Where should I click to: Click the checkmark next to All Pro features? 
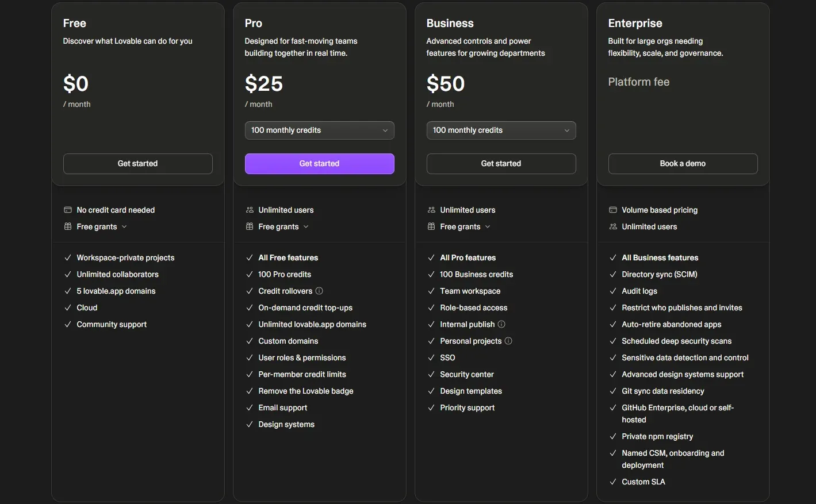tap(431, 257)
